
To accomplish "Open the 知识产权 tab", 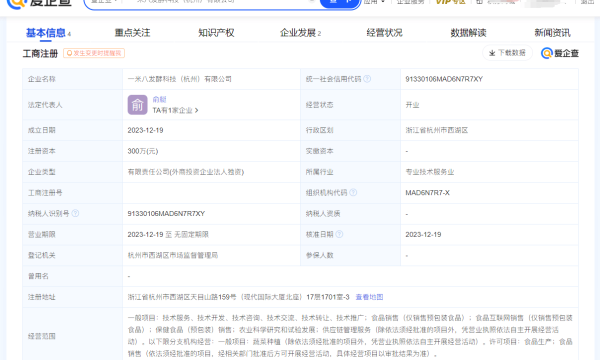I will (216, 33).
